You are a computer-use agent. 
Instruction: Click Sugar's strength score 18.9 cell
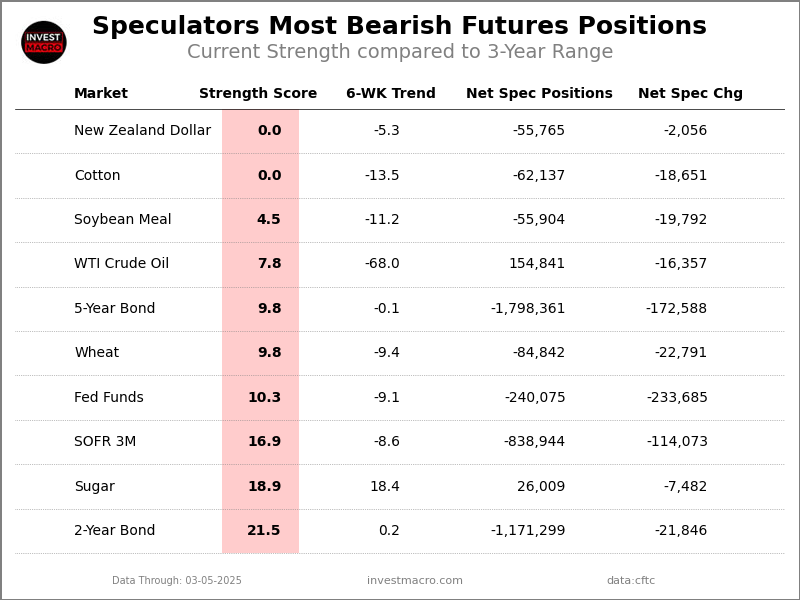264,487
